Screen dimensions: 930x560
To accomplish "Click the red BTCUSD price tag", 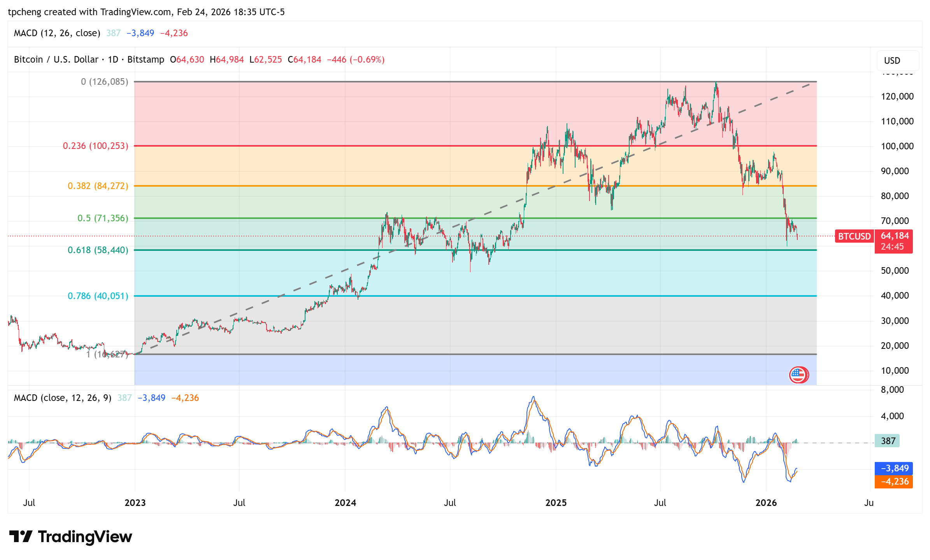I will 854,236.
